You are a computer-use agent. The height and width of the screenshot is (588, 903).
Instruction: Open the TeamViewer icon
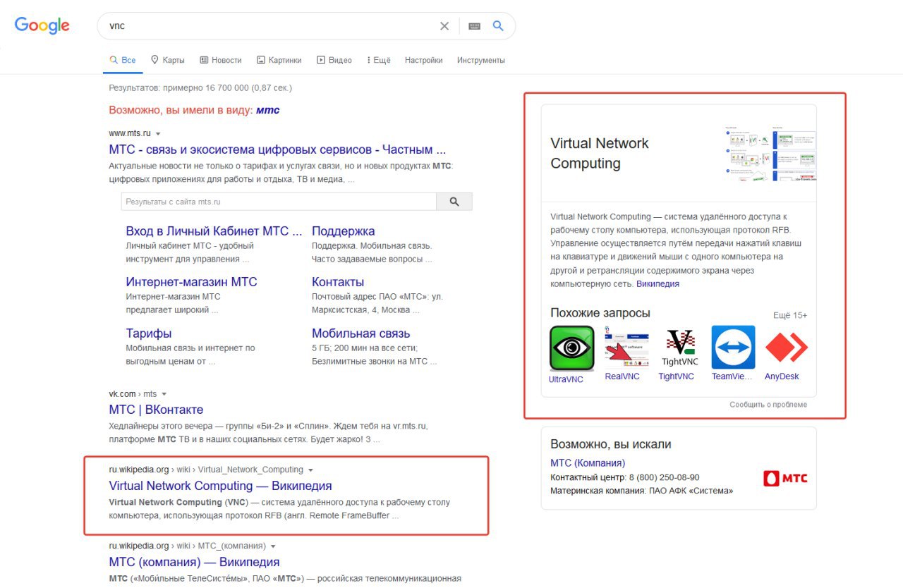click(x=733, y=347)
